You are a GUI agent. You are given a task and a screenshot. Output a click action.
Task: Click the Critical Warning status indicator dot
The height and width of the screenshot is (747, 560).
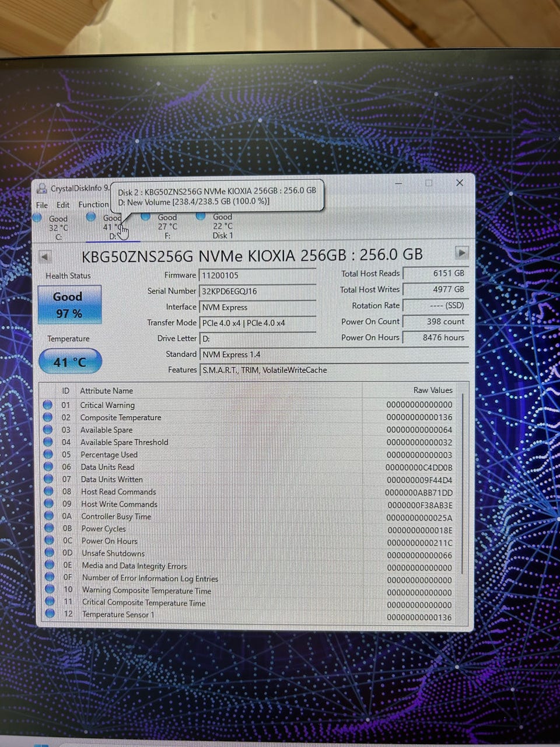(48, 404)
